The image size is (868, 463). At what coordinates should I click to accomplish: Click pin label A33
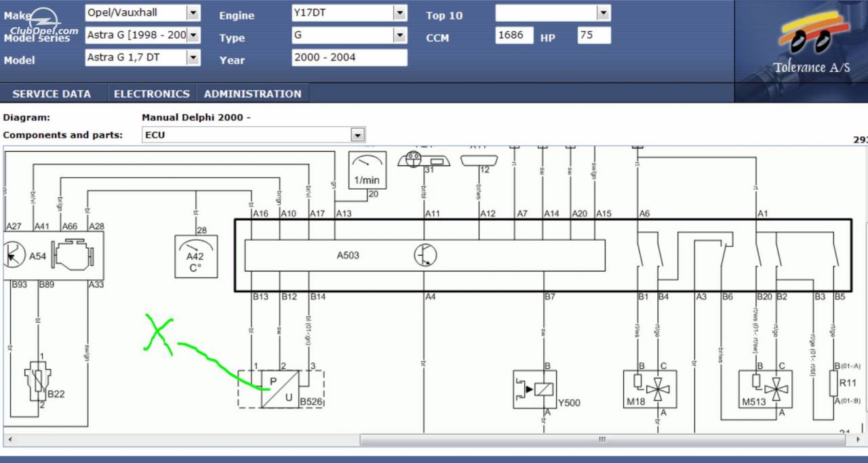96,285
